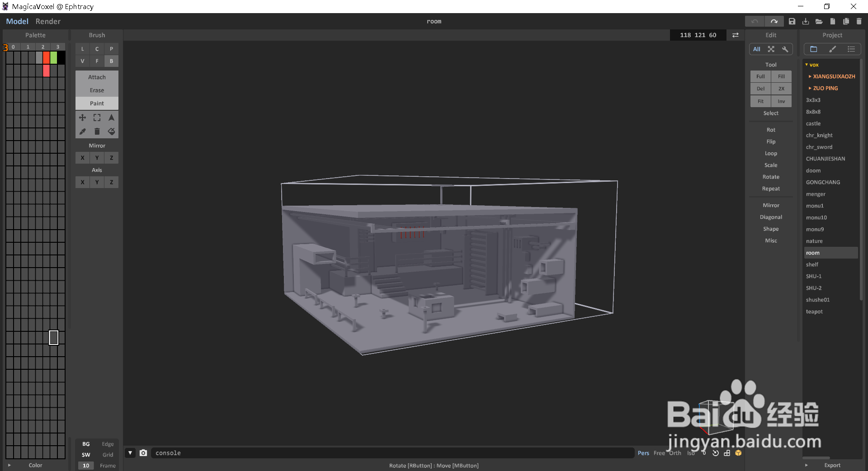Image resolution: width=868 pixels, height=471 pixels.
Task: Take a snapshot with the camera icon
Action: tap(143, 453)
